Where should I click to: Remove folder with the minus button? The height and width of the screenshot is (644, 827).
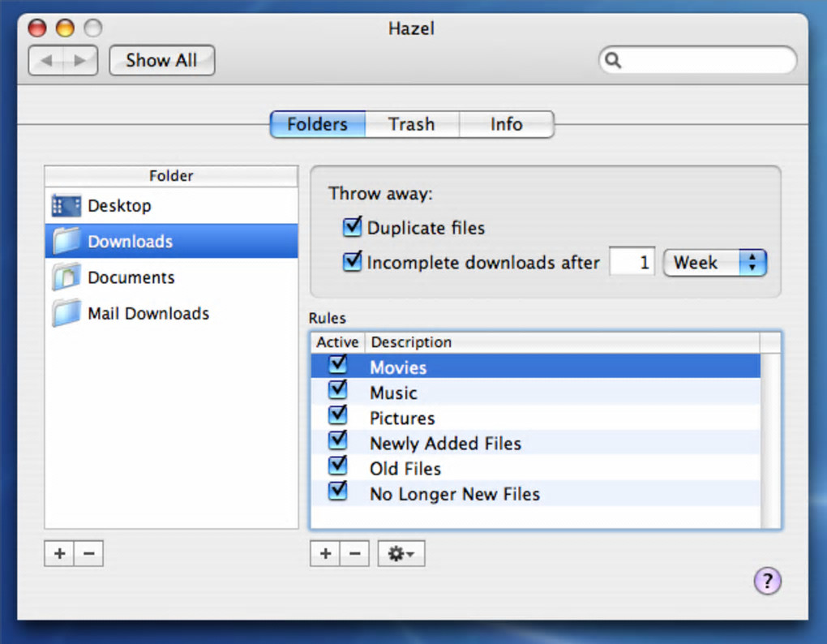click(89, 553)
